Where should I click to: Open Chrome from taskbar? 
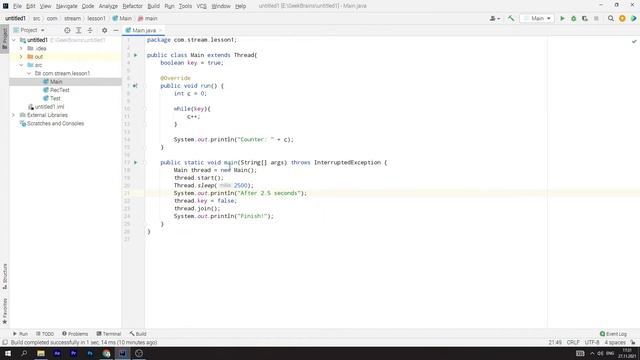click(x=106, y=353)
